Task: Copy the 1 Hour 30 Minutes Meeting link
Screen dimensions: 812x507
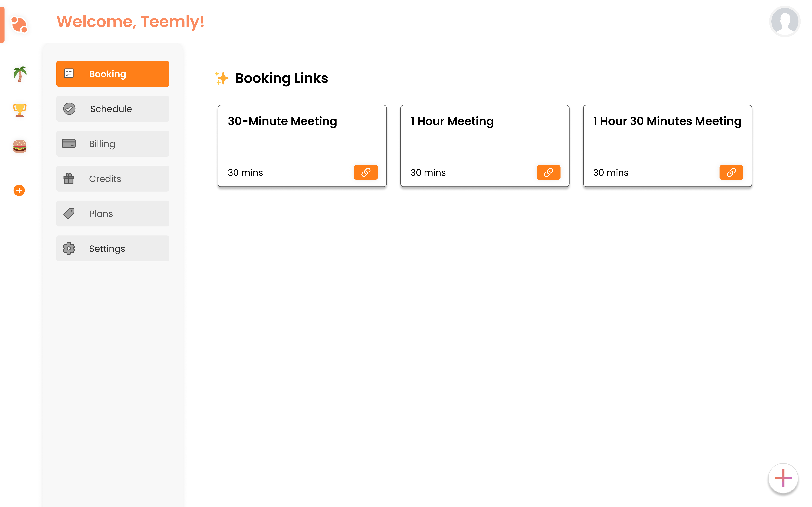Action: point(731,172)
